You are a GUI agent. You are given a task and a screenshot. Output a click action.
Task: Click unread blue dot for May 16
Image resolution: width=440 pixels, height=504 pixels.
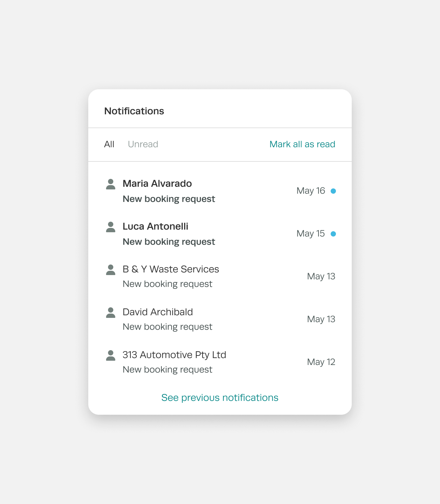tap(333, 191)
